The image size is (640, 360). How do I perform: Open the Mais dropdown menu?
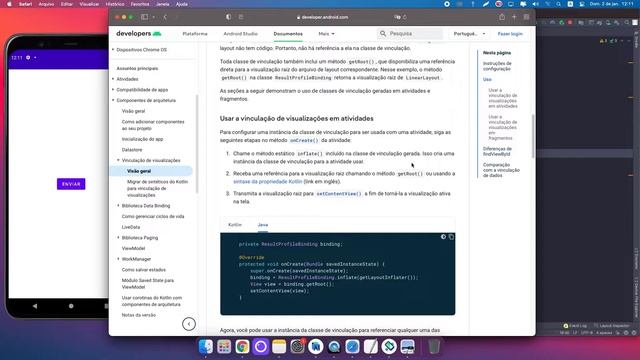click(x=326, y=33)
